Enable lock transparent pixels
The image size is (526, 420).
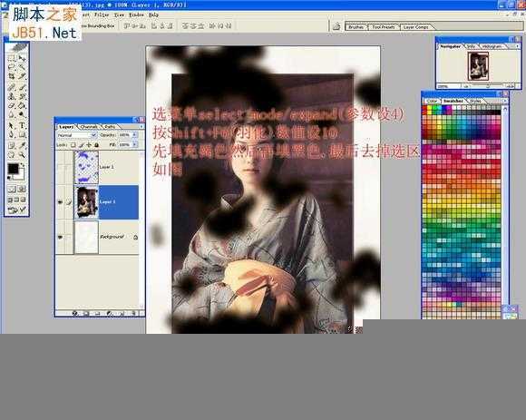point(73,145)
